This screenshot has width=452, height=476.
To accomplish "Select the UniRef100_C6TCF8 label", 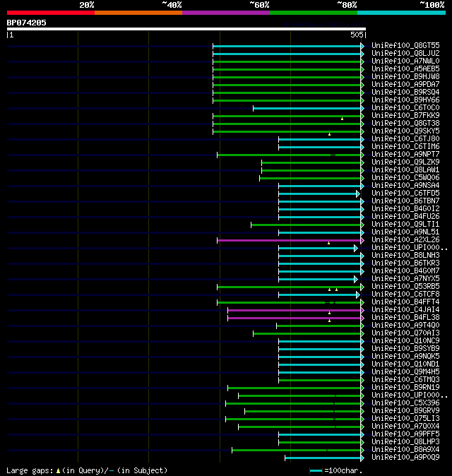I will pos(405,294).
